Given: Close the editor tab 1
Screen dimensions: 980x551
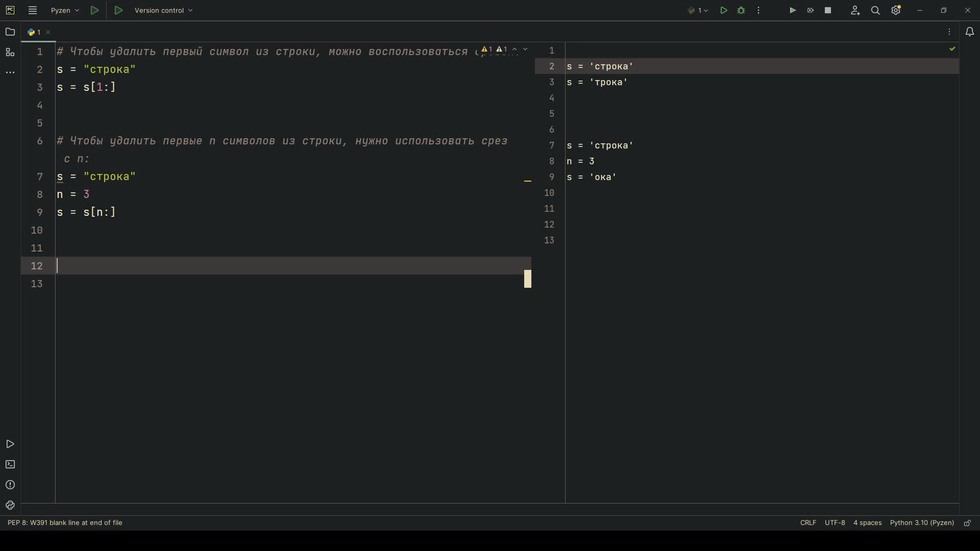Looking at the screenshot, I should click(x=48, y=32).
